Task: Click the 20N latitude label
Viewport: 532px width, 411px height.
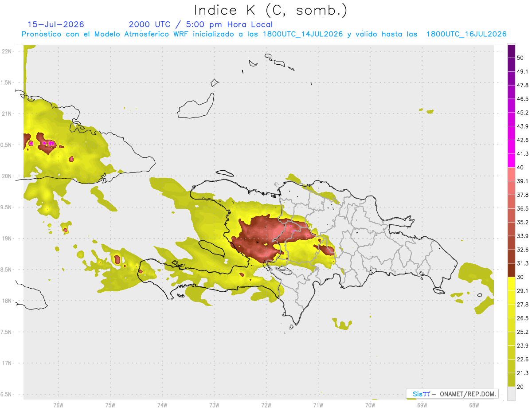Action: [7, 176]
